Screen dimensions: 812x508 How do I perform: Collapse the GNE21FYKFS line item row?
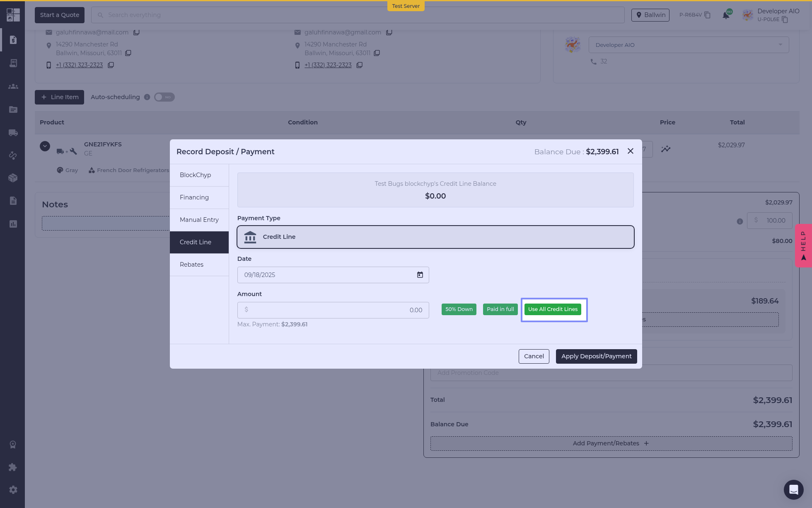click(45, 146)
